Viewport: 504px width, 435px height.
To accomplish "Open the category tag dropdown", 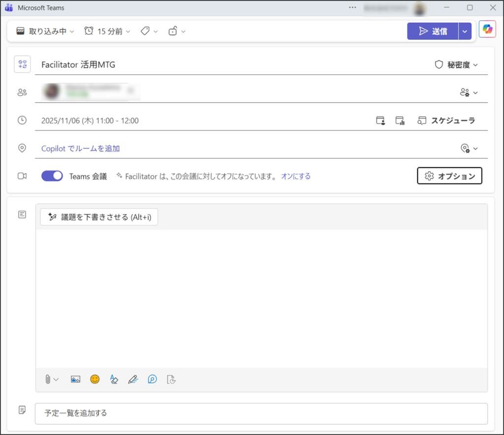I will coord(149,31).
